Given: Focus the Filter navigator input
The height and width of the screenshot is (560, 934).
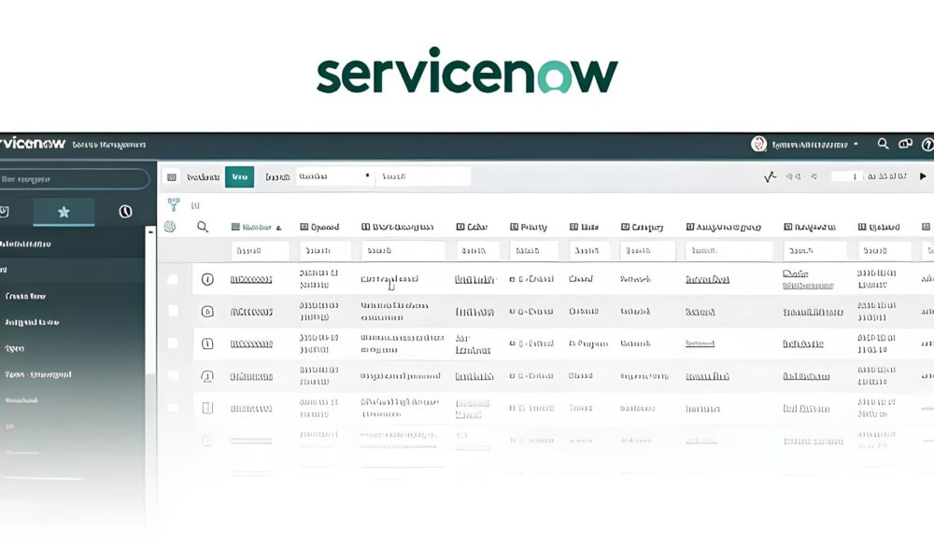Looking at the screenshot, I should coord(73,178).
